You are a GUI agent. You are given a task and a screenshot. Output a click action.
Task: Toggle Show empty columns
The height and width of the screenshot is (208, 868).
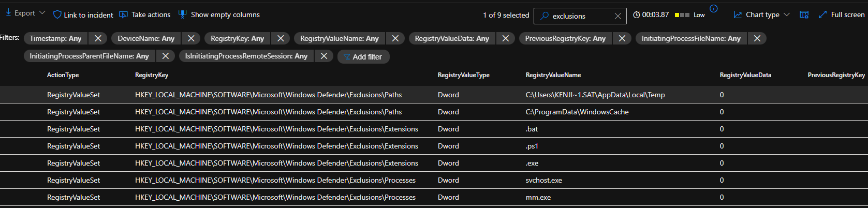[219, 15]
